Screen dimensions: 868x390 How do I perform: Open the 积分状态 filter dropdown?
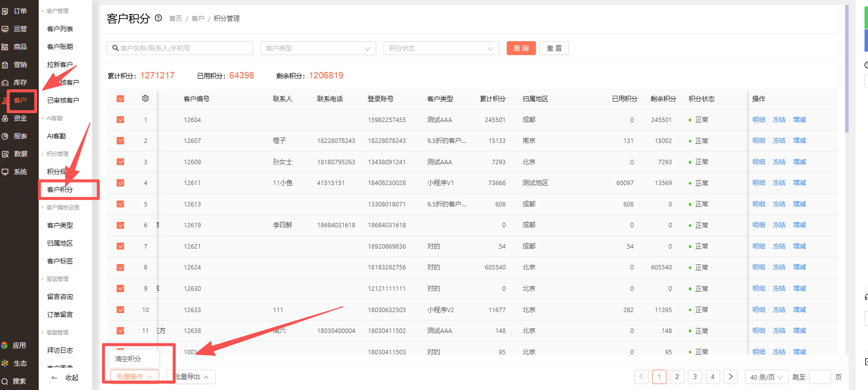click(442, 48)
